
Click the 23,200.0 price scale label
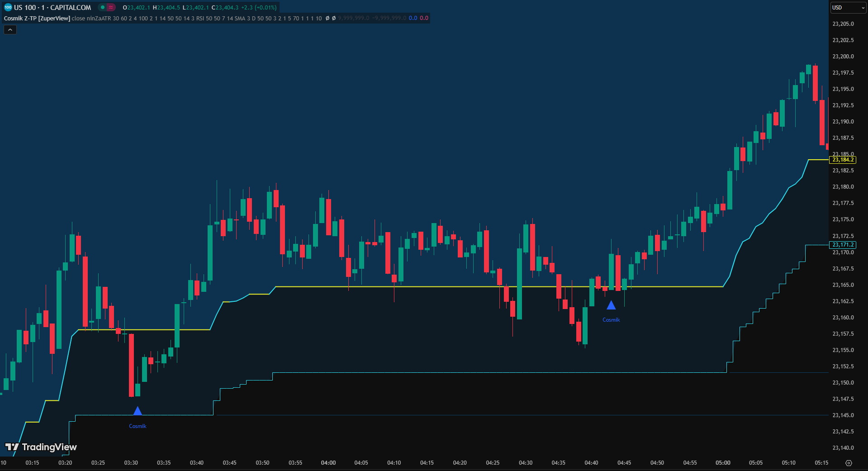[843, 57]
